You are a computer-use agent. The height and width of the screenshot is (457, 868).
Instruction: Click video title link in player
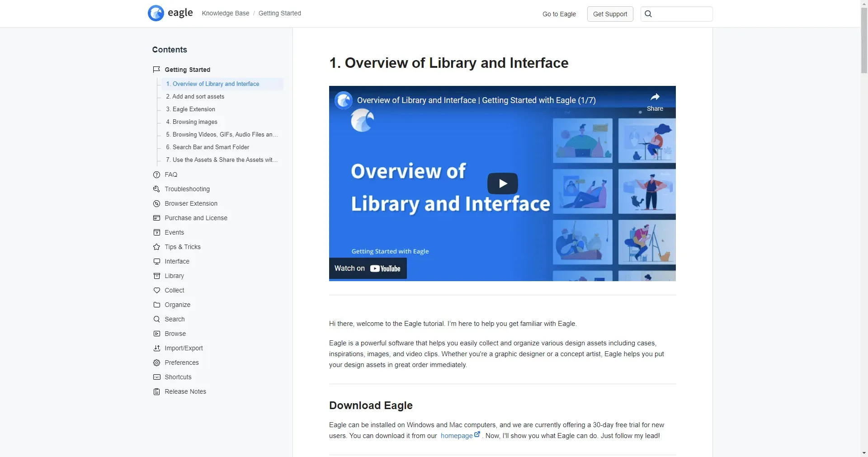click(x=476, y=100)
